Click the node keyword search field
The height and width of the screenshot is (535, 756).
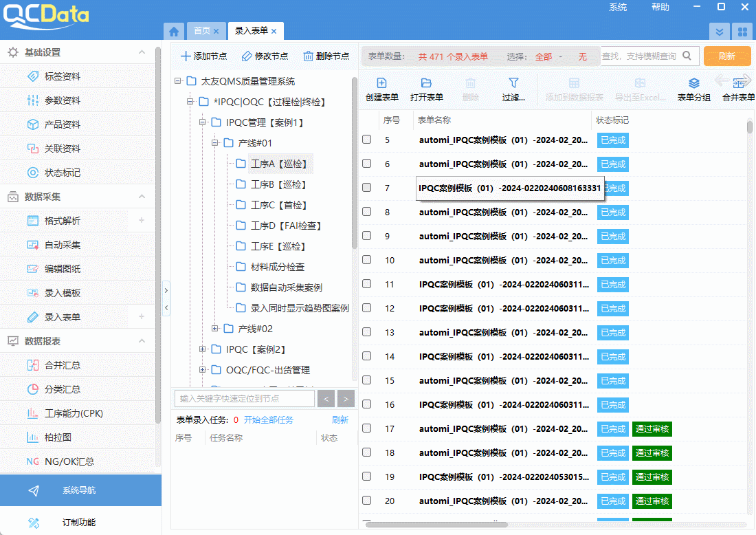coord(245,398)
